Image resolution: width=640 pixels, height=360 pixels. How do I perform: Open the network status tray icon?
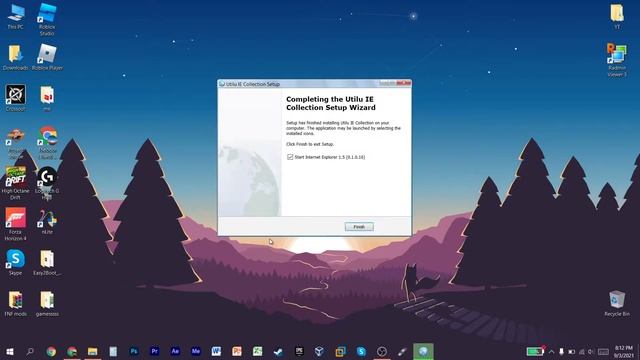pyautogui.click(x=581, y=352)
